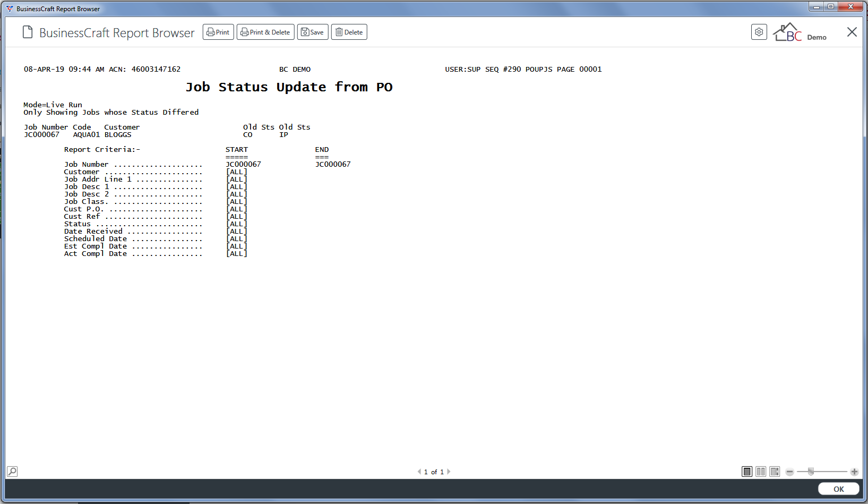This screenshot has height=504, width=868.
Task: Save the report with Save button
Action: click(x=313, y=32)
